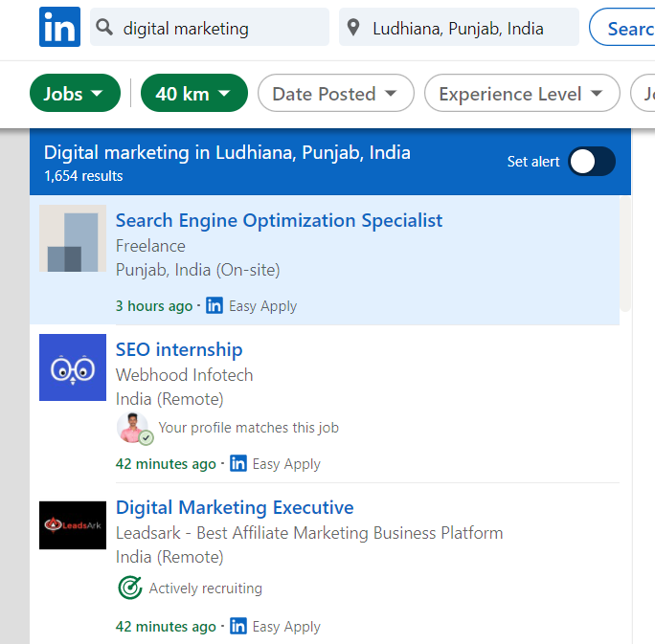Click the location pin icon
This screenshot has width=655, height=644.
pyautogui.click(x=355, y=28)
